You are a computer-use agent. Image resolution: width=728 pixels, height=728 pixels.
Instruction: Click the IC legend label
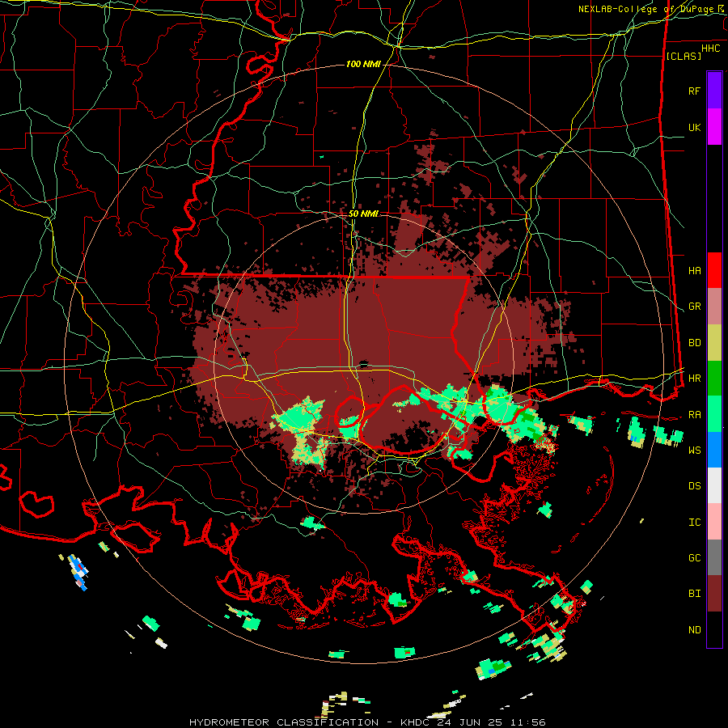pos(694,523)
